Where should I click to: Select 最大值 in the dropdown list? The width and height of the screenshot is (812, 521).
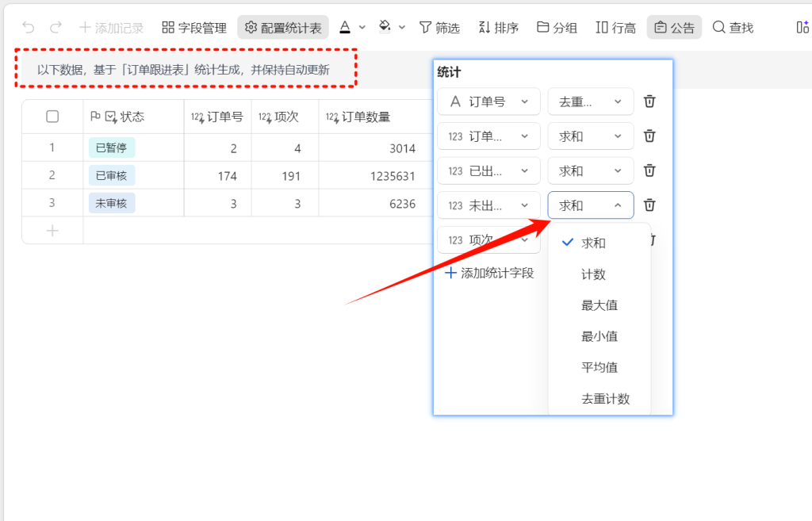point(599,305)
